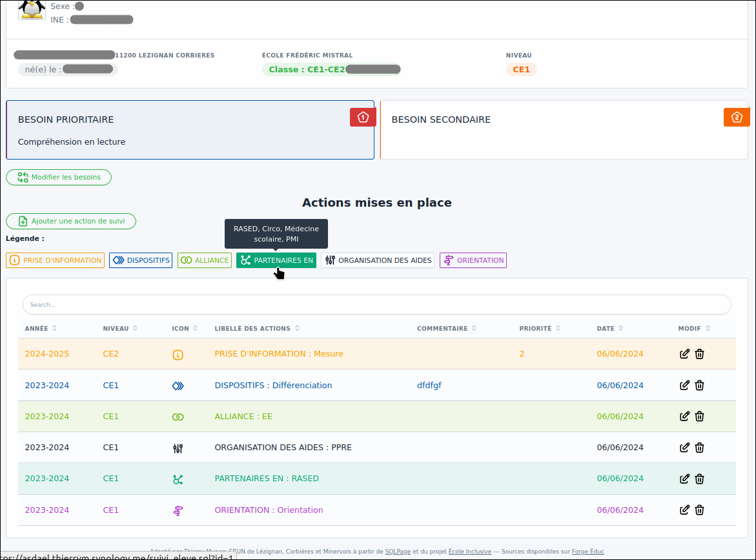
Task: Open the Forge Éduc footer link
Action: click(587, 552)
